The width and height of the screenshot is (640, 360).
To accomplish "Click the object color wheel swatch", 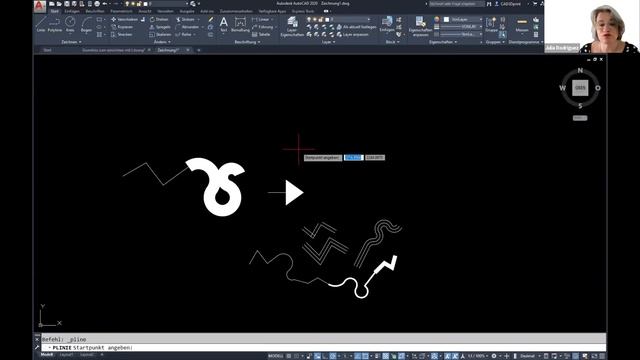I will point(437,19).
